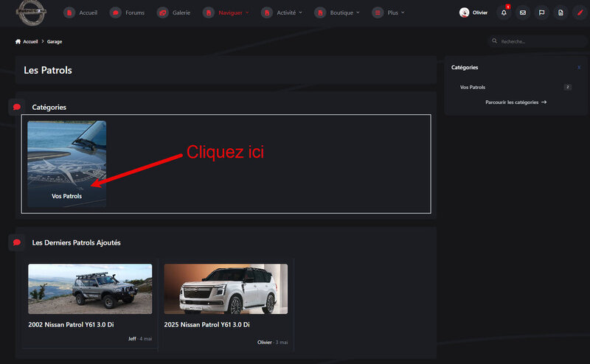This screenshot has height=364, width=590.
Task: Select Vos Patrols in sidebar categories
Action: click(473, 87)
